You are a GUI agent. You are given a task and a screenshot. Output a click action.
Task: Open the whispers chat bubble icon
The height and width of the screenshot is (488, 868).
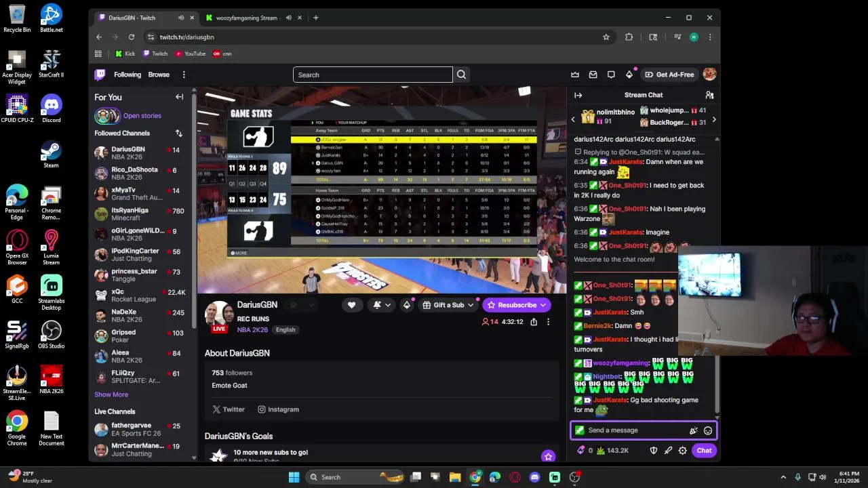[x=611, y=75]
